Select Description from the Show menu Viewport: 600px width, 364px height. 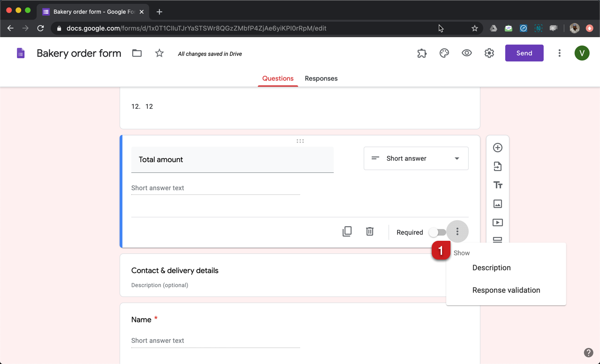(x=491, y=267)
